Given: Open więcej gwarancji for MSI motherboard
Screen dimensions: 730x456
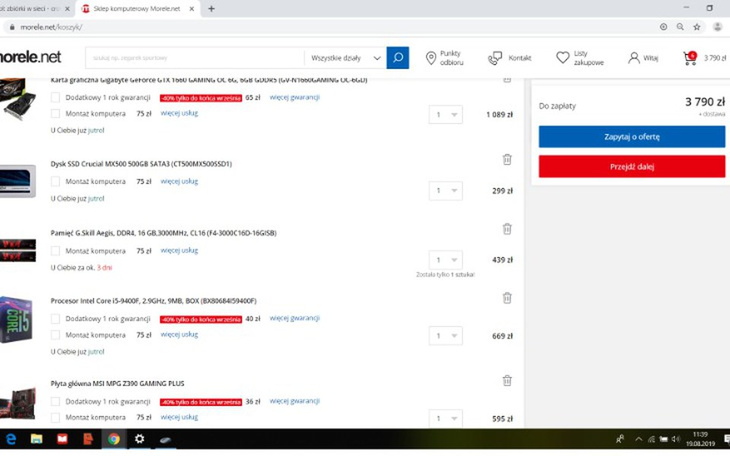Looking at the screenshot, I should click(x=295, y=401).
